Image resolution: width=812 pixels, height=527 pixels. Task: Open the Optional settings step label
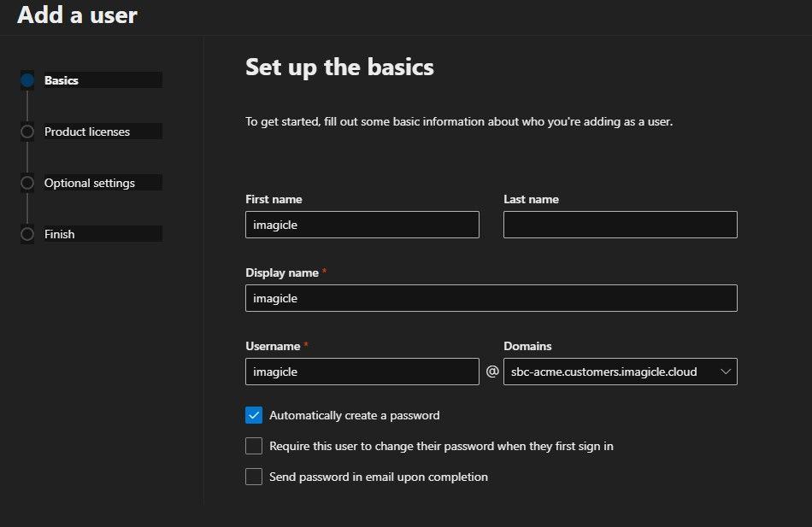tap(90, 183)
